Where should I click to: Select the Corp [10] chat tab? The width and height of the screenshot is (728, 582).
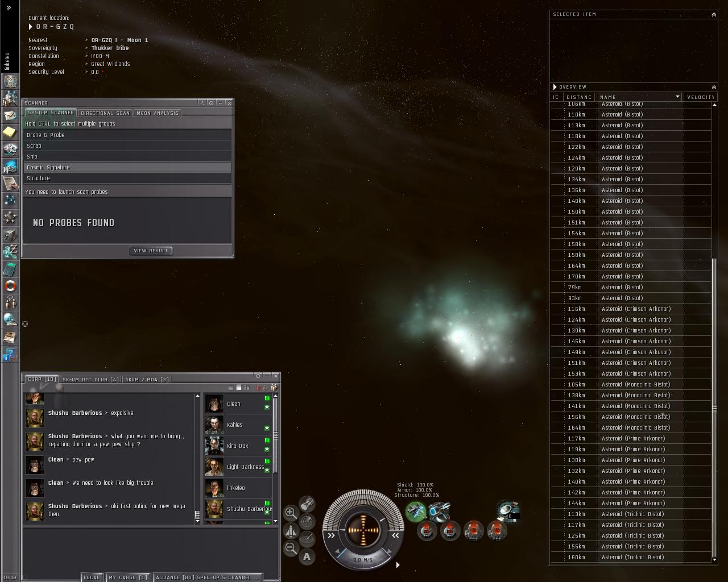pyautogui.click(x=42, y=379)
